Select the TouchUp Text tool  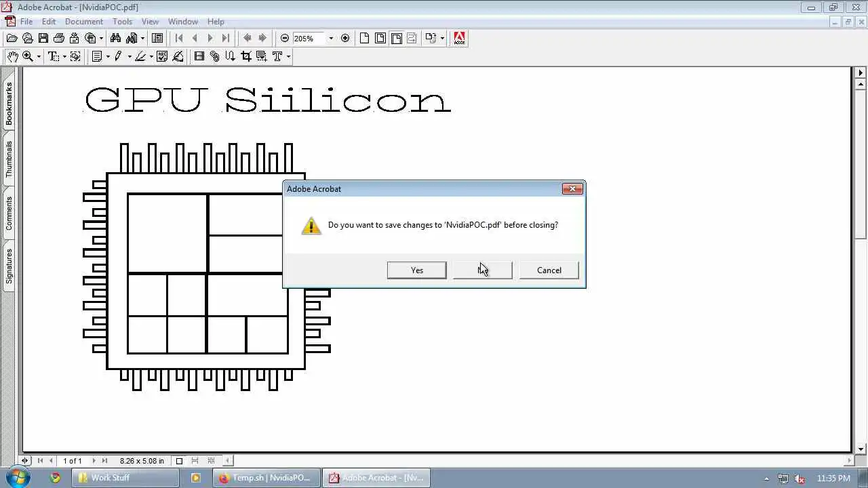(277, 56)
